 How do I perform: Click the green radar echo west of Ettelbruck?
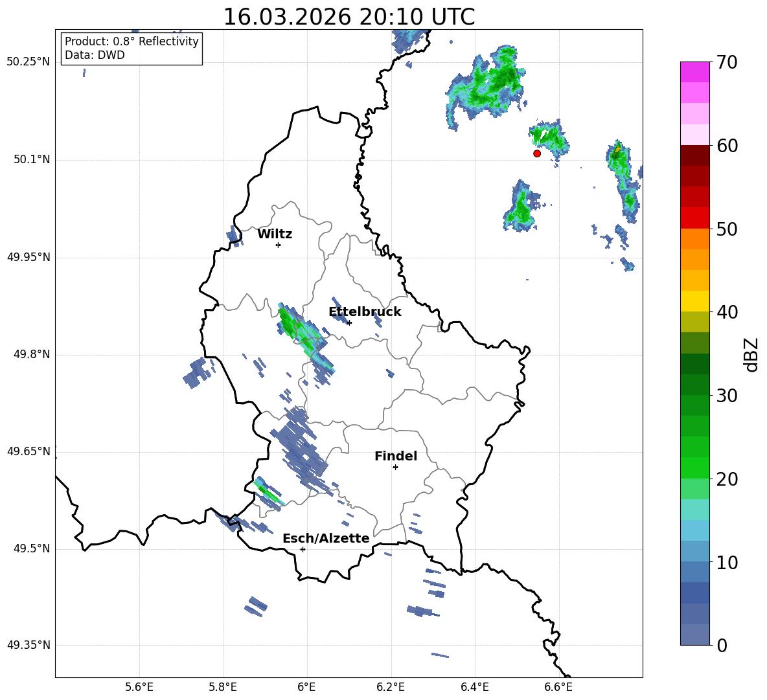tap(303, 336)
